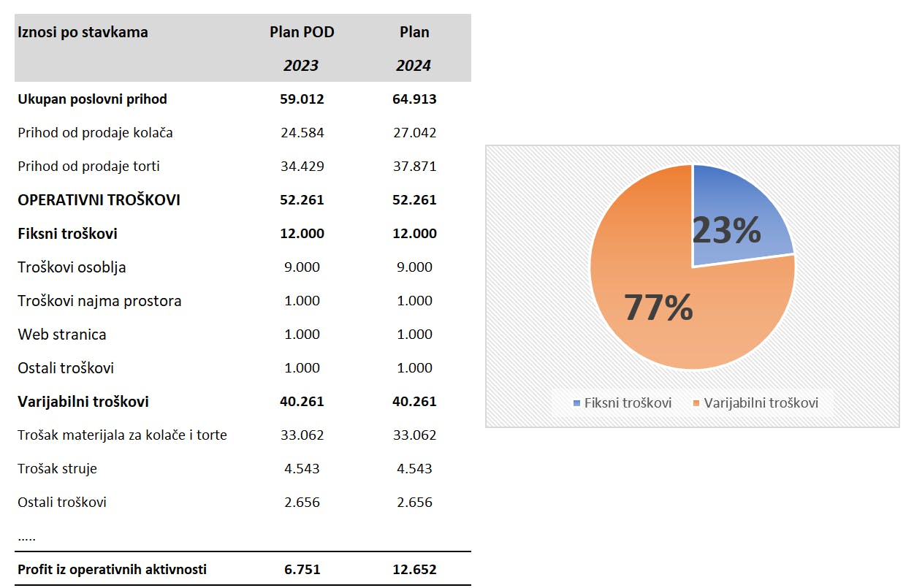Select the "Troškovi osoblja" row label

72,267
